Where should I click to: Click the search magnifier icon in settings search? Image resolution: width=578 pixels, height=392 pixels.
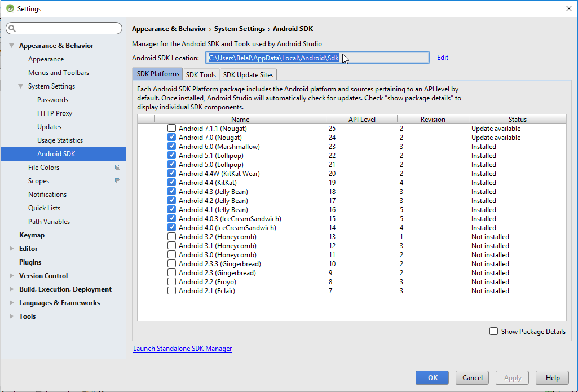click(x=12, y=28)
